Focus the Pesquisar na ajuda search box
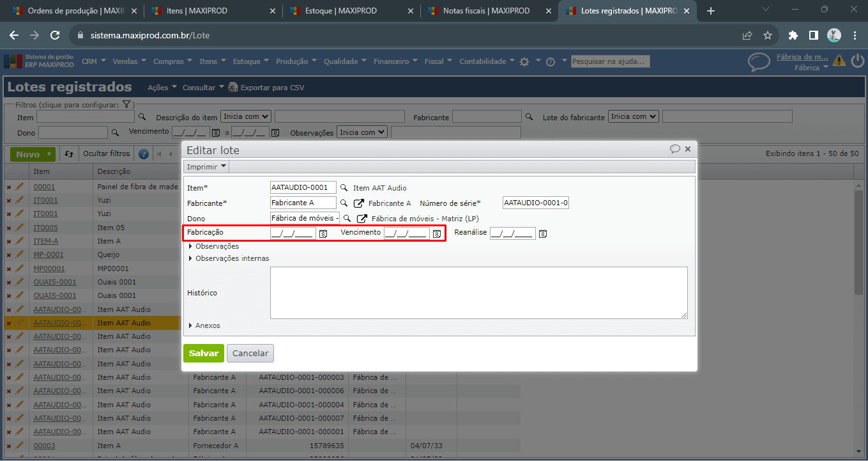This screenshot has height=461, width=868. (x=611, y=61)
